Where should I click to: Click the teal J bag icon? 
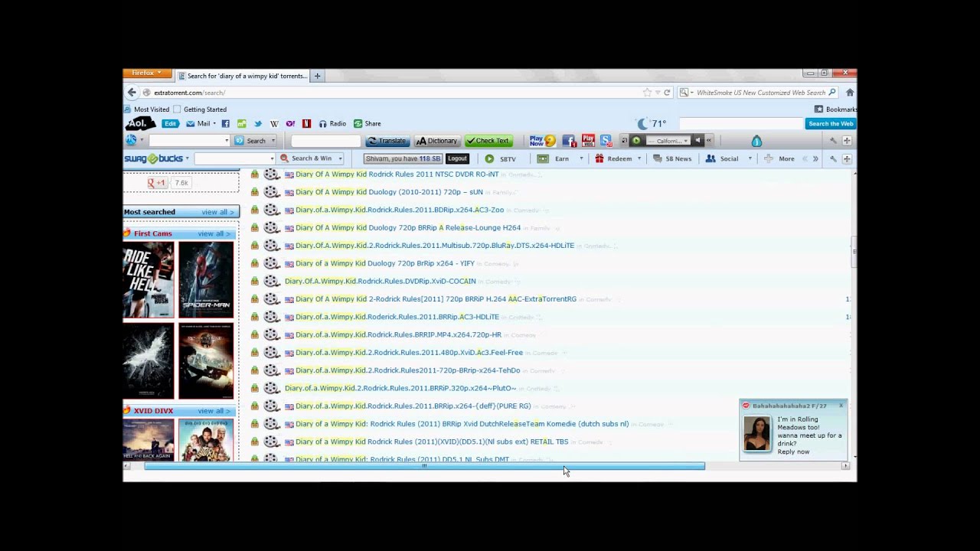[756, 141]
